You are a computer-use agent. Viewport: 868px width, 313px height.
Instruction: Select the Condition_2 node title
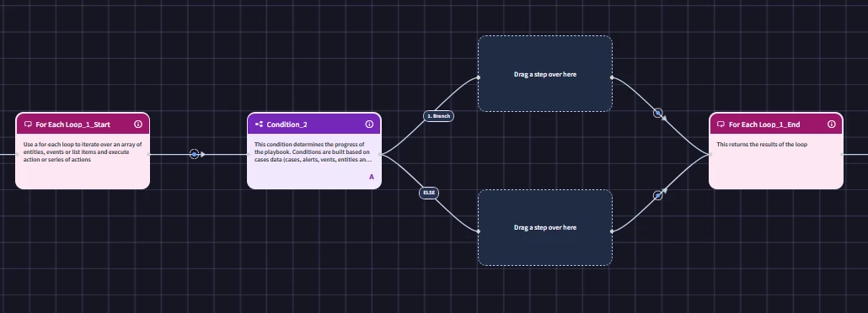pos(287,125)
